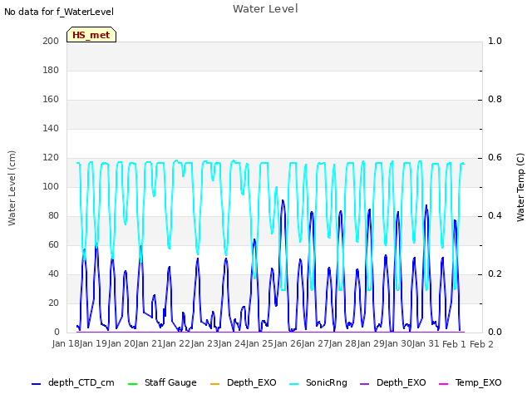Click the 0.2 right-axis tick value
Image resolution: width=532 pixels, height=399 pixels.
(x=495, y=273)
